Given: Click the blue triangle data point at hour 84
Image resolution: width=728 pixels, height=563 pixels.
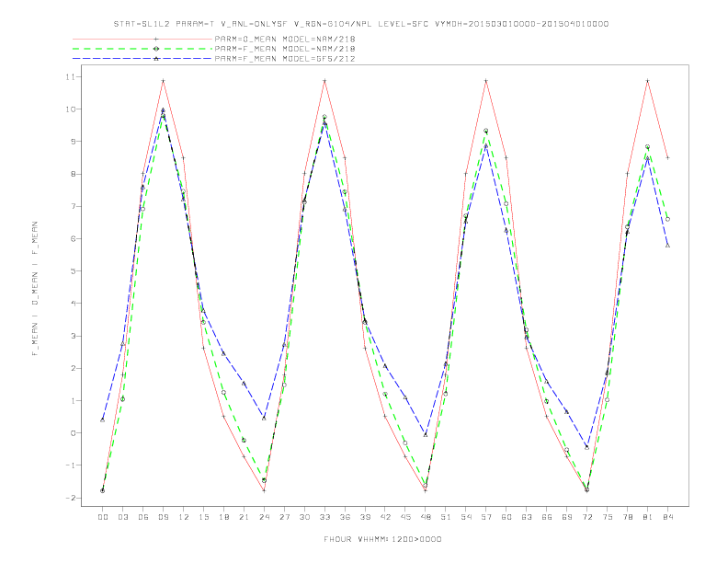Looking at the screenshot, I should tap(667, 246).
